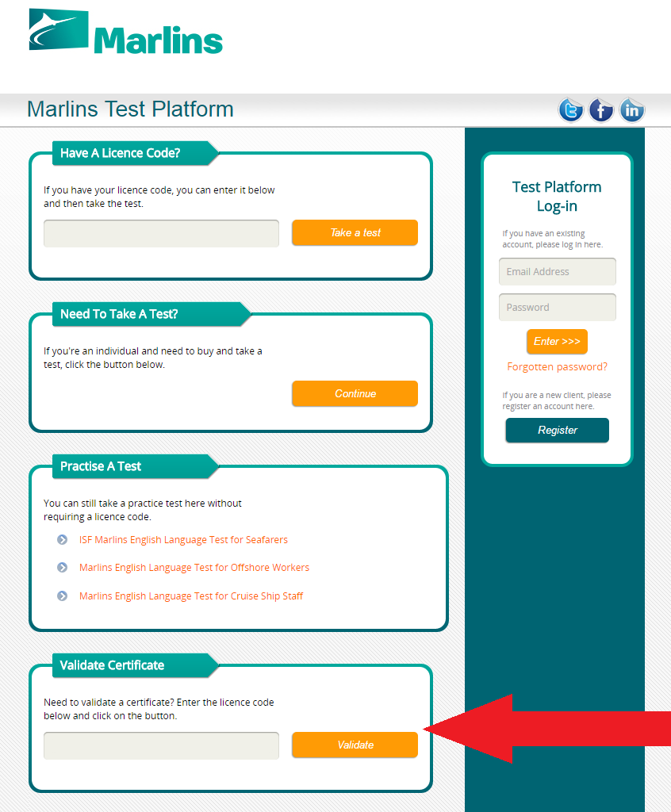The height and width of the screenshot is (812, 671).
Task: Open the LinkedIn social icon
Action: [631, 109]
